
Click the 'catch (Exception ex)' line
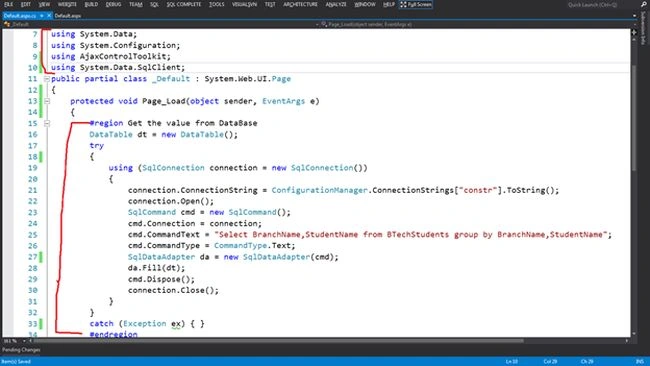(x=147, y=324)
